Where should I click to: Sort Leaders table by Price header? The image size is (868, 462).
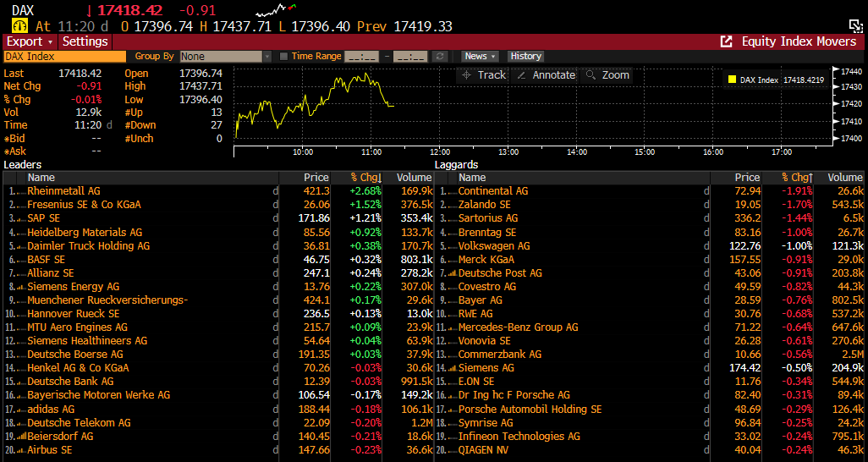[316, 178]
